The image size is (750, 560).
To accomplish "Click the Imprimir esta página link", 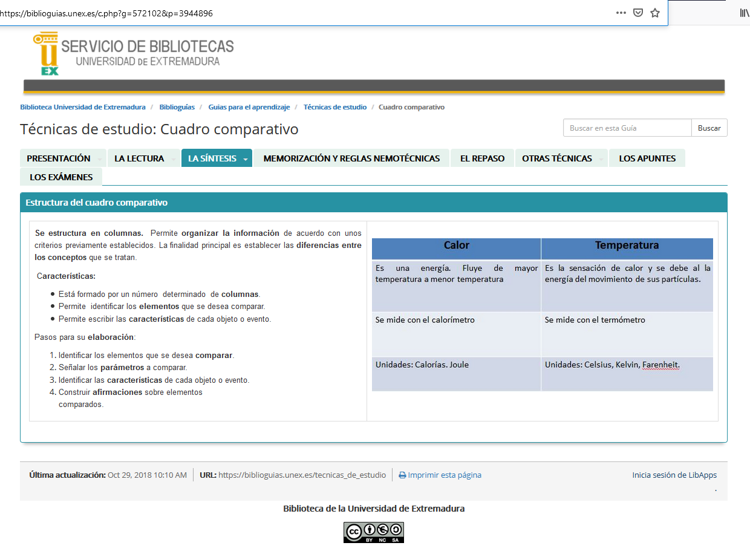I will pyautogui.click(x=444, y=475).
